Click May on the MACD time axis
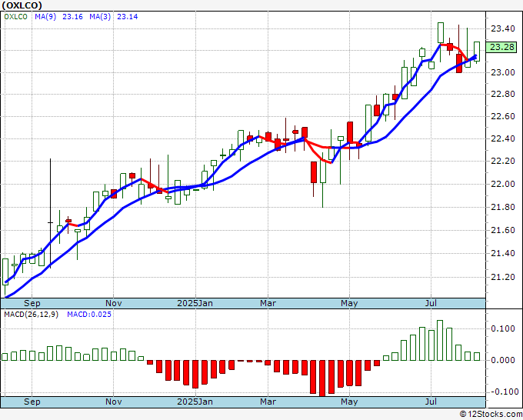Screen dimensions: 523x420 349,402
